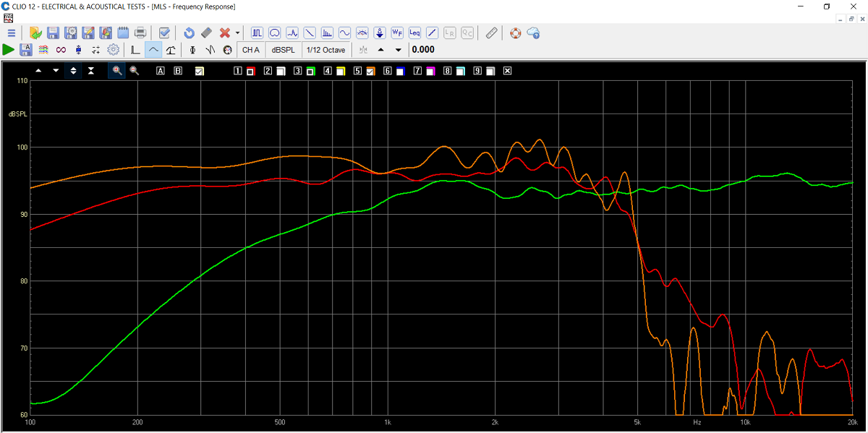The image size is (868, 433).
Task: Click the multicolor waves overlay icon
Action: (x=43, y=50)
